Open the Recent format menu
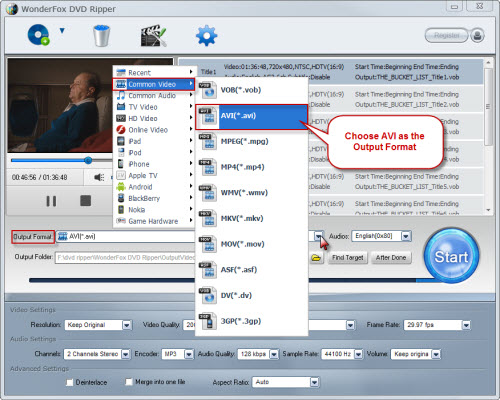The width and height of the screenshot is (500, 400). click(154, 72)
